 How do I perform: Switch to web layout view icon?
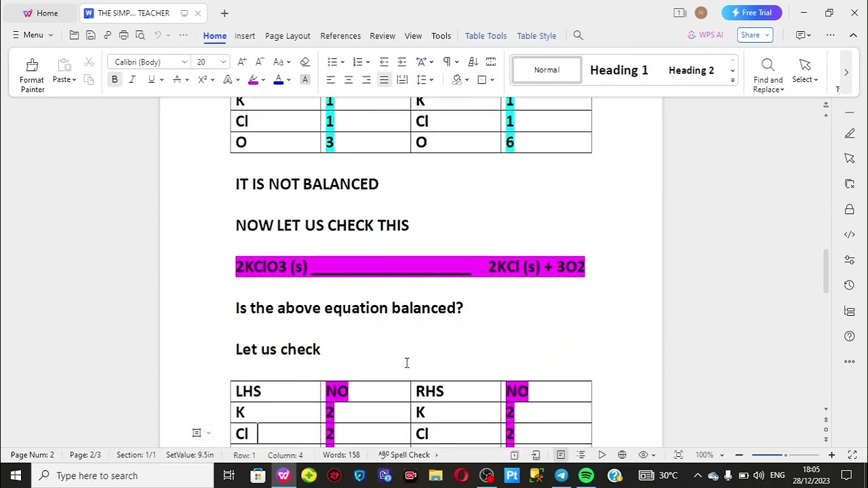click(622, 455)
